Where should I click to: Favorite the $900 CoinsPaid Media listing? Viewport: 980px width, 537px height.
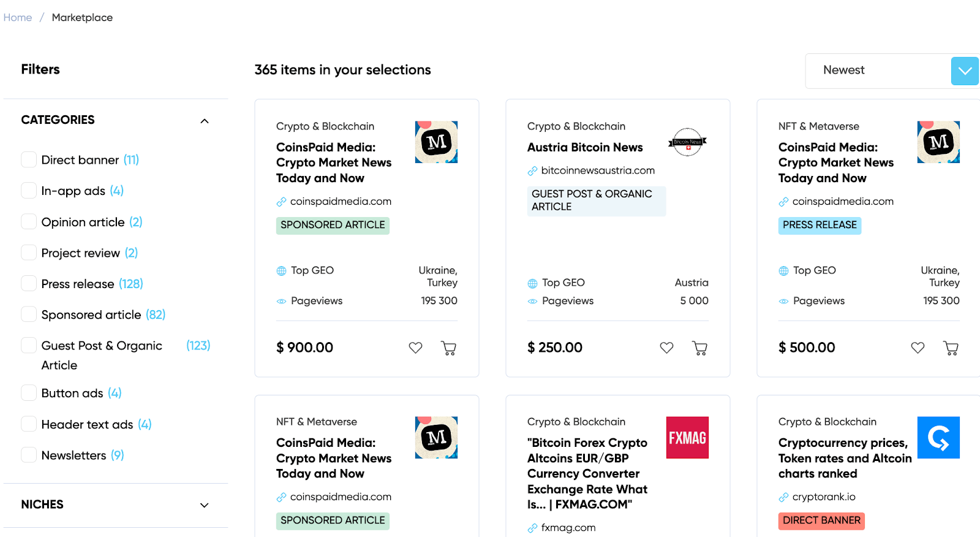coord(415,348)
